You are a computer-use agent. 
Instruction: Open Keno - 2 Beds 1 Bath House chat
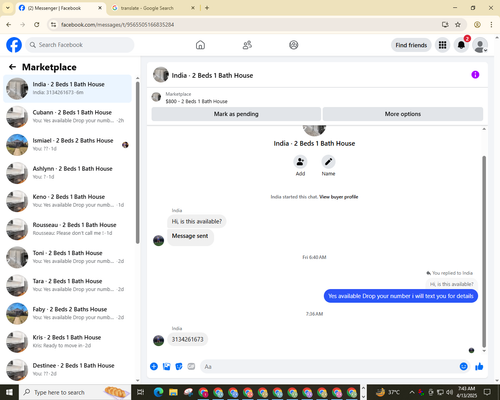[68, 201]
